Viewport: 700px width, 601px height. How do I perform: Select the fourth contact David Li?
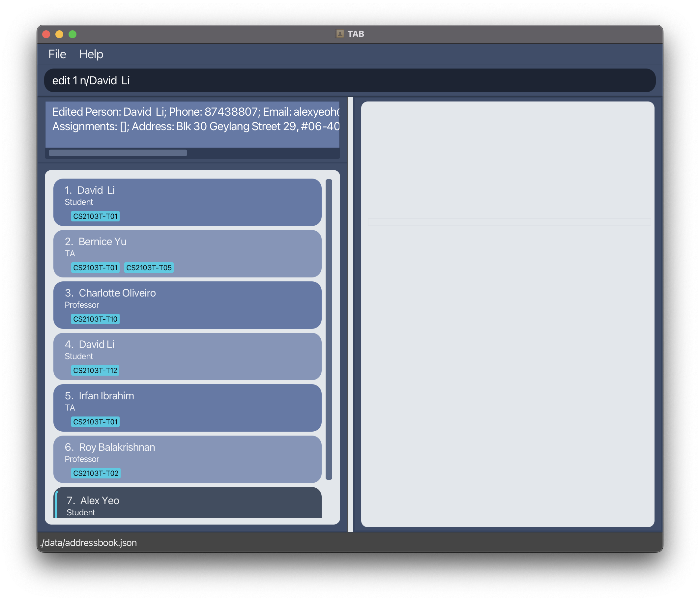[x=187, y=356]
